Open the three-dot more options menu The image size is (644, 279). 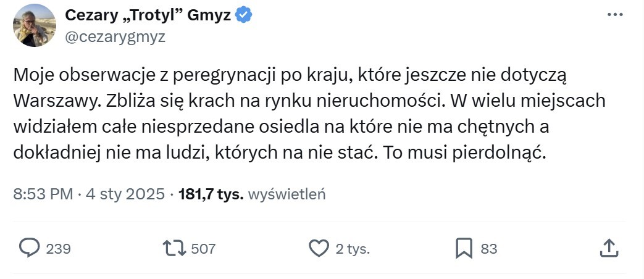[x=615, y=16]
